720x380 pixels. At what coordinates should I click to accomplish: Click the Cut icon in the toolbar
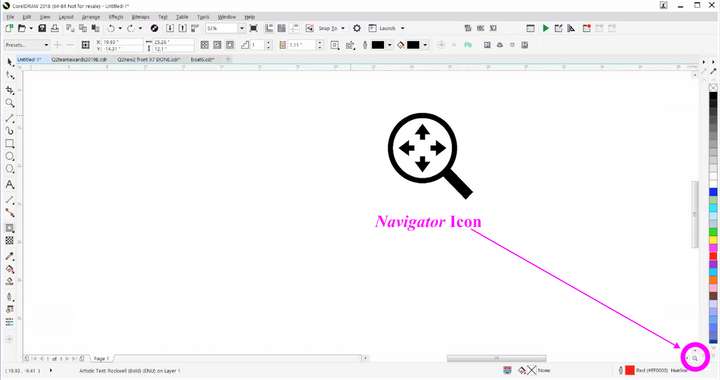[x=70, y=28]
